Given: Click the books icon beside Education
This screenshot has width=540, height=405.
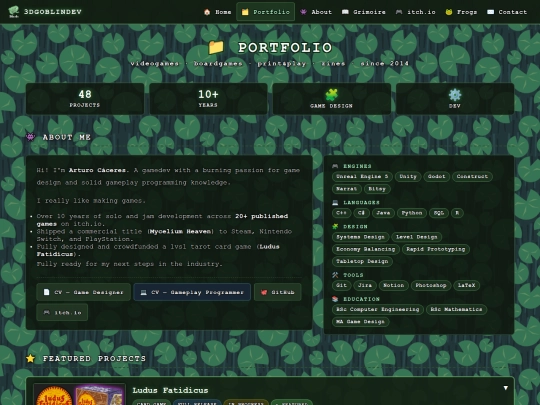Looking at the screenshot, I should click(x=335, y=299).
